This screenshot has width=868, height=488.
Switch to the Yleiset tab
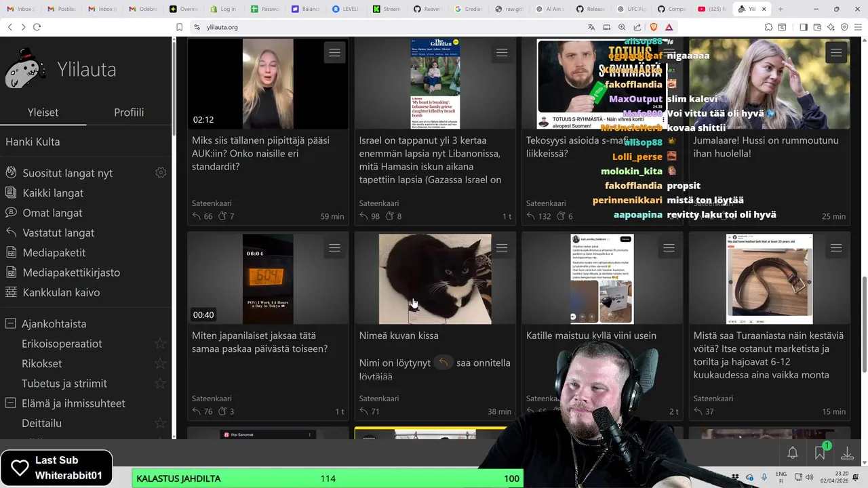[43, 113]
